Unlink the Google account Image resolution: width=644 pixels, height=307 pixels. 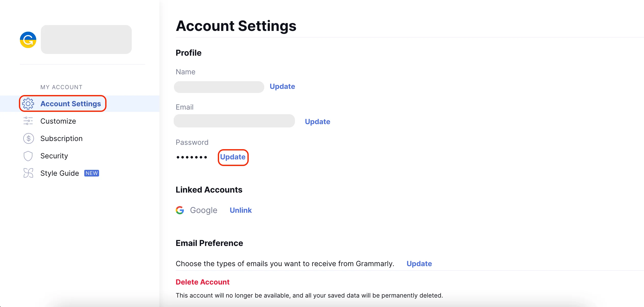[x=241, y=210]
